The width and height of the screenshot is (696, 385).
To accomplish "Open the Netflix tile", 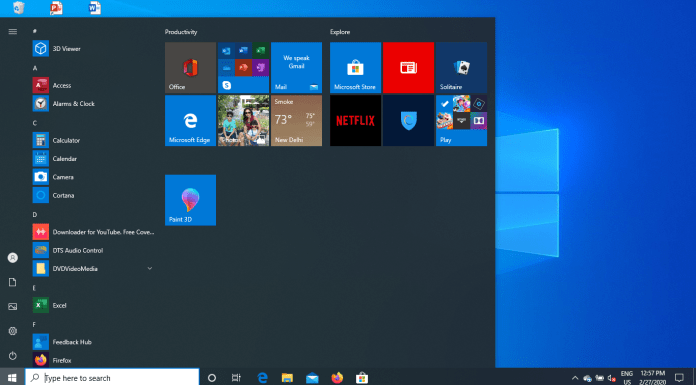I will point(355,120).
